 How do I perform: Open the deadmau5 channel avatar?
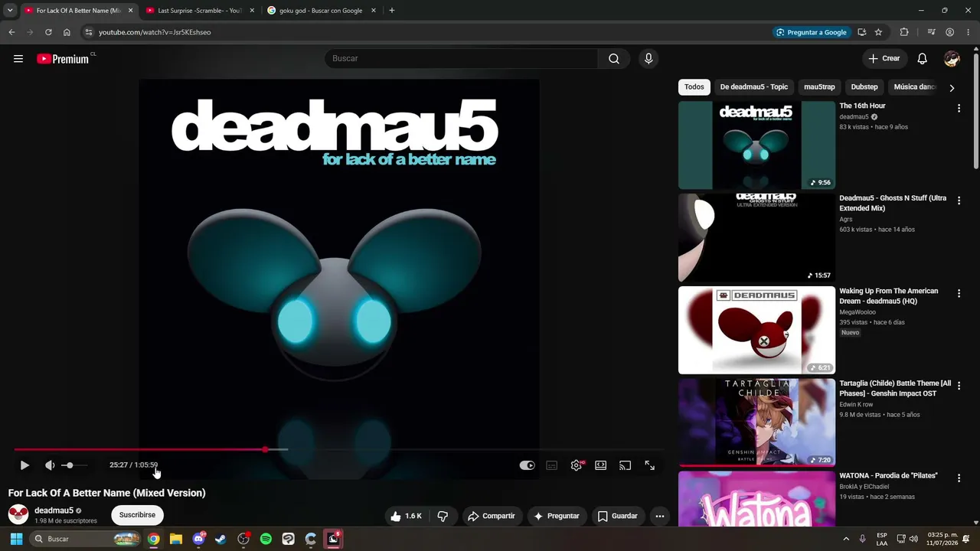[18, 514]
